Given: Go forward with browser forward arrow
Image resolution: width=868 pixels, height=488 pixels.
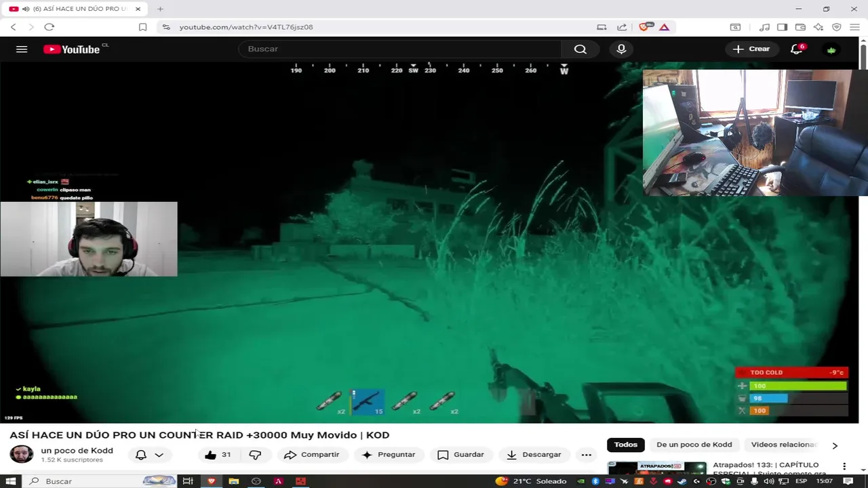Looking at the screenshot, I should (31, 27).
